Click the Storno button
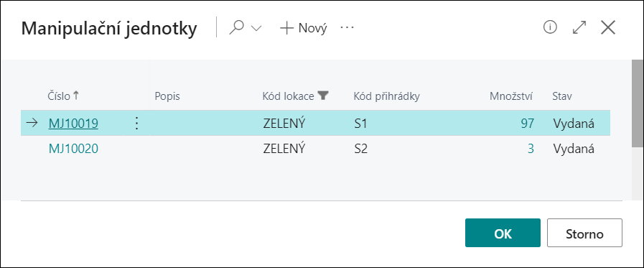644x268 pixels. [x=584, y=233]
